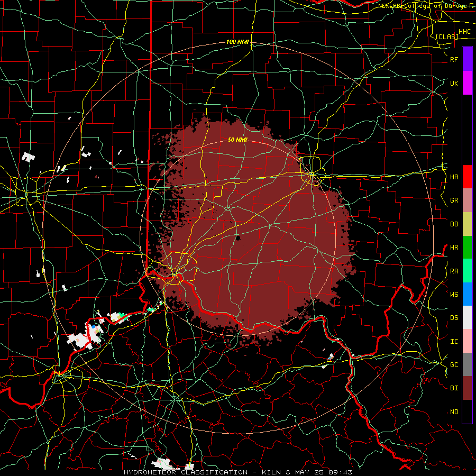Click the 'RA' legend label
This screenshot has width=476, height=476.
click(454, 271)
